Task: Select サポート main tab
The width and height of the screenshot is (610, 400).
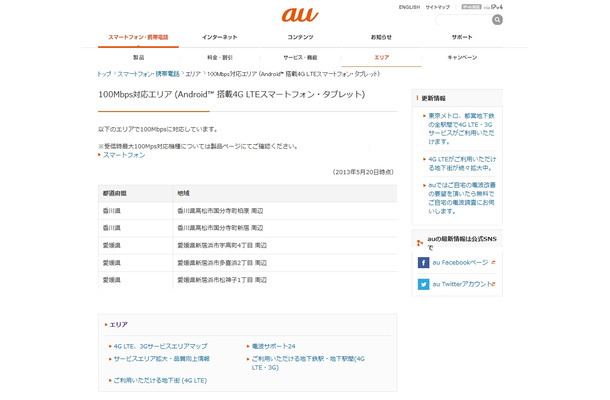Action: (x=462, y=37)
